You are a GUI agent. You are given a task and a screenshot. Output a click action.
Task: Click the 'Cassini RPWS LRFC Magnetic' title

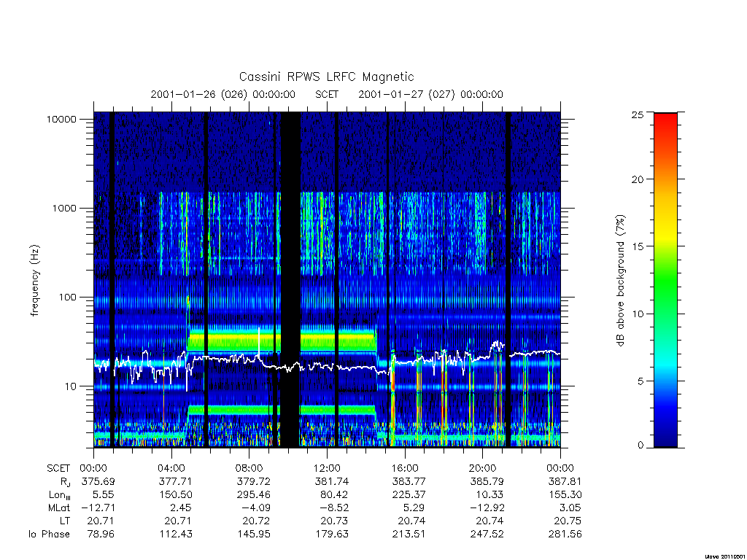326,77
